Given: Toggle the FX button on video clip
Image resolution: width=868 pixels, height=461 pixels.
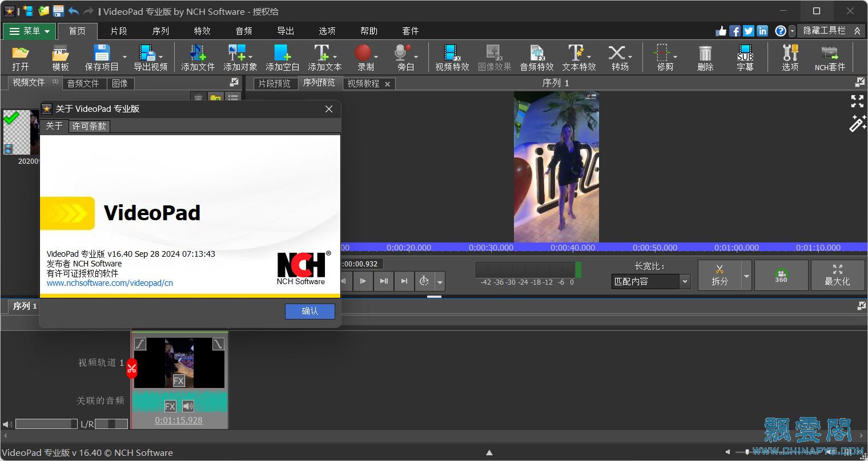Looking at the screenshot, I should click(179, 381).
